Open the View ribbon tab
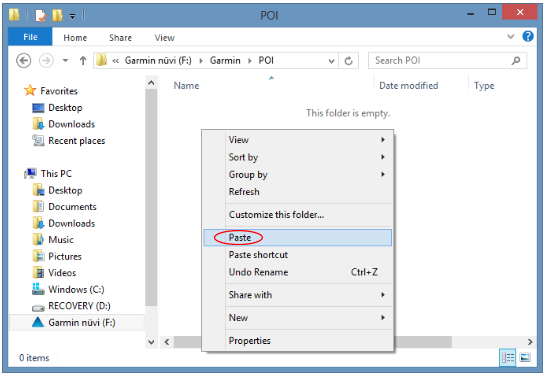 [165, 38]
